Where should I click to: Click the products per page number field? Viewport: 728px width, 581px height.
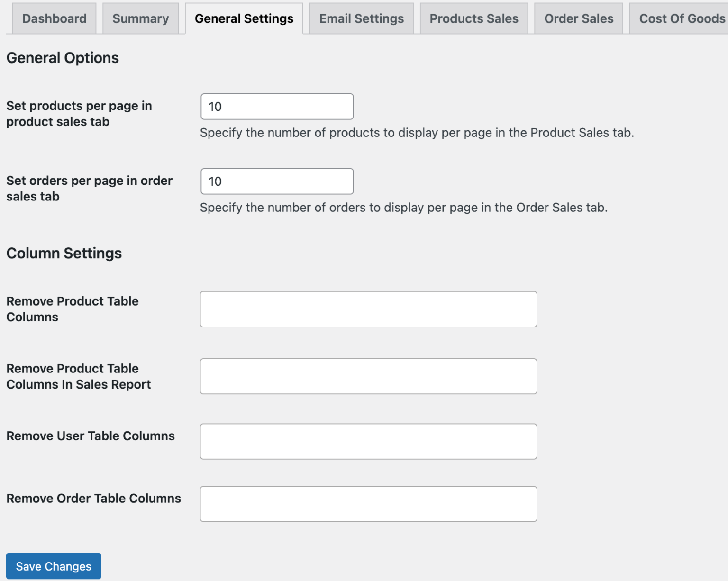(x=277, y=107)
